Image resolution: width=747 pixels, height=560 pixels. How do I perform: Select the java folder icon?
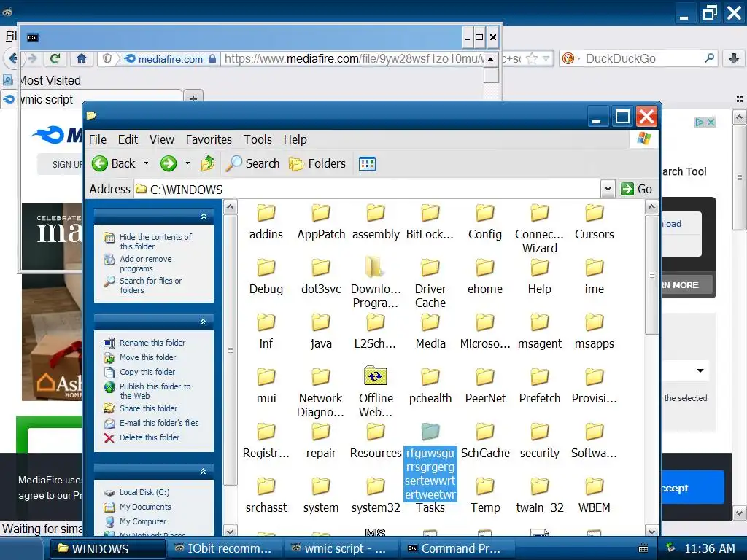click(x=321, y=322)
